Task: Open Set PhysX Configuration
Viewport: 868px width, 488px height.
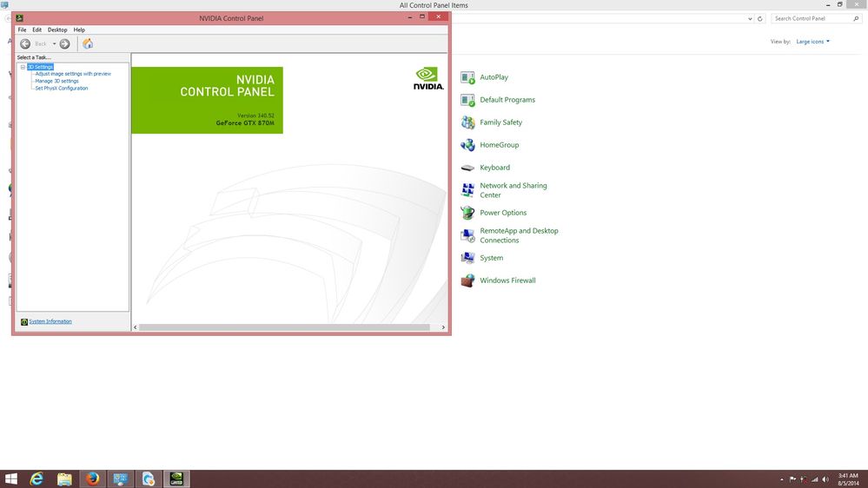Action: (x=62, y=88)
